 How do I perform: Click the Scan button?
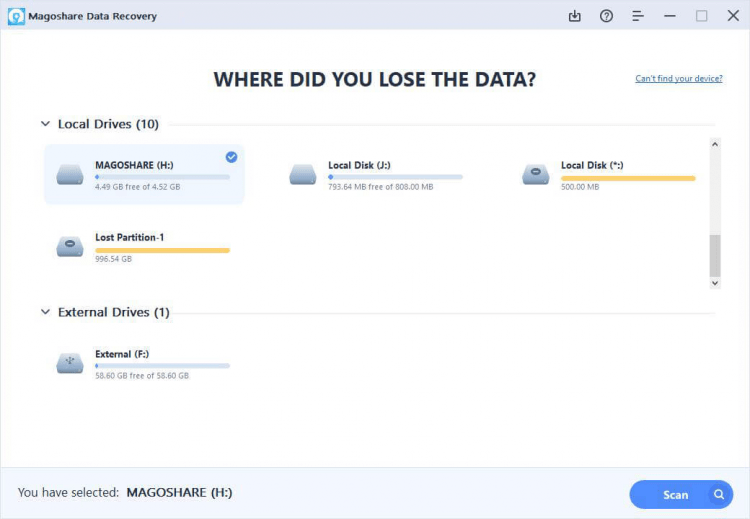tap(681, 494)
